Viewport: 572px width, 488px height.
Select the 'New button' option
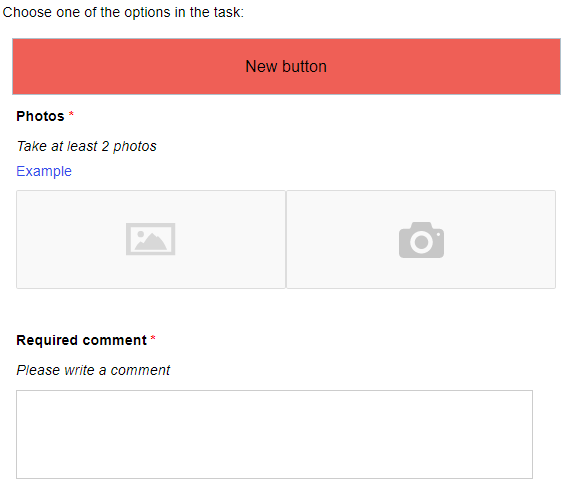click(286, 66)
